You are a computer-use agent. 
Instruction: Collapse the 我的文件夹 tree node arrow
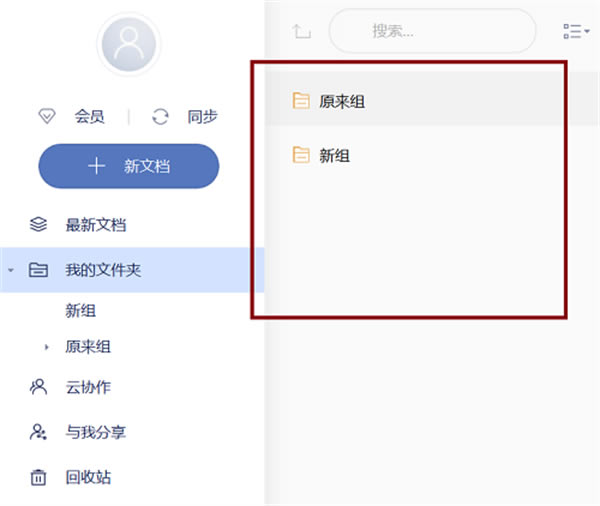[x=10, y=271]
